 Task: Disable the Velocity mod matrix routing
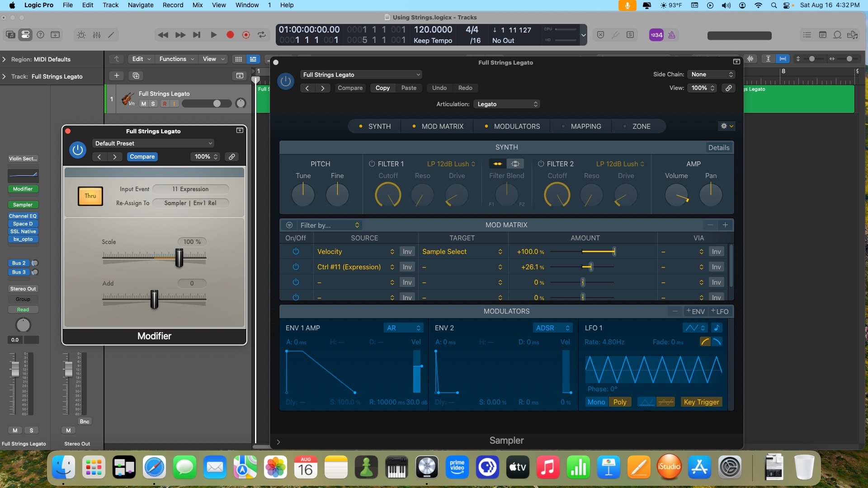pos(296,252)
